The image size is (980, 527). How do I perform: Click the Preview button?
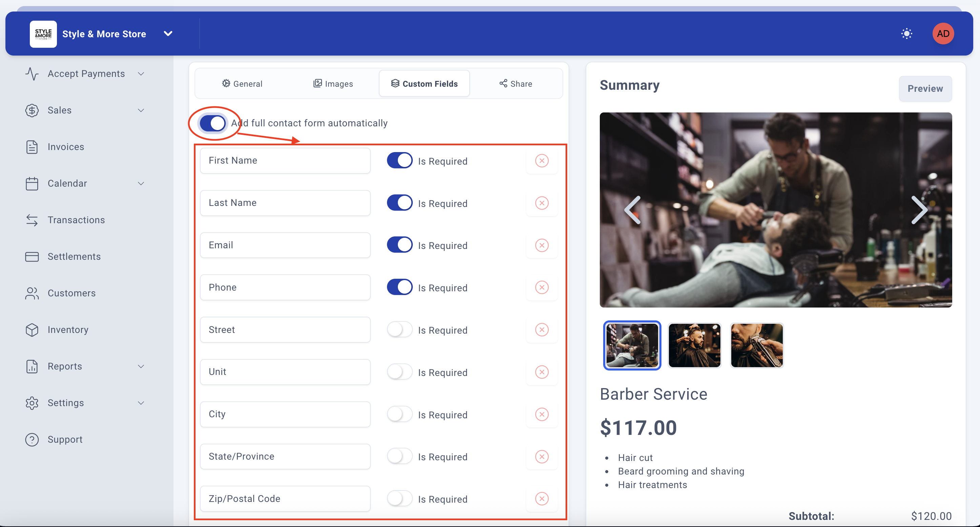[x=925, y=89]
